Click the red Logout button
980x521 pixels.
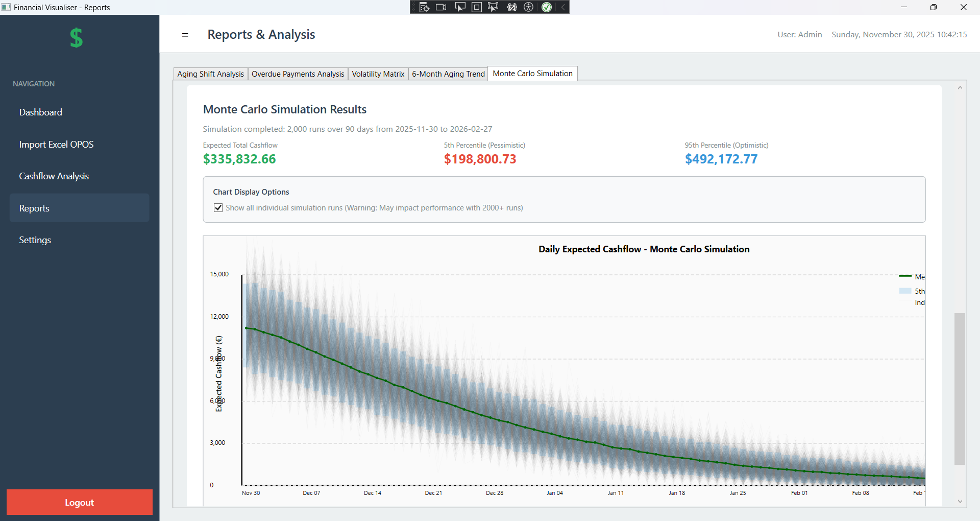tap(79, 502)
